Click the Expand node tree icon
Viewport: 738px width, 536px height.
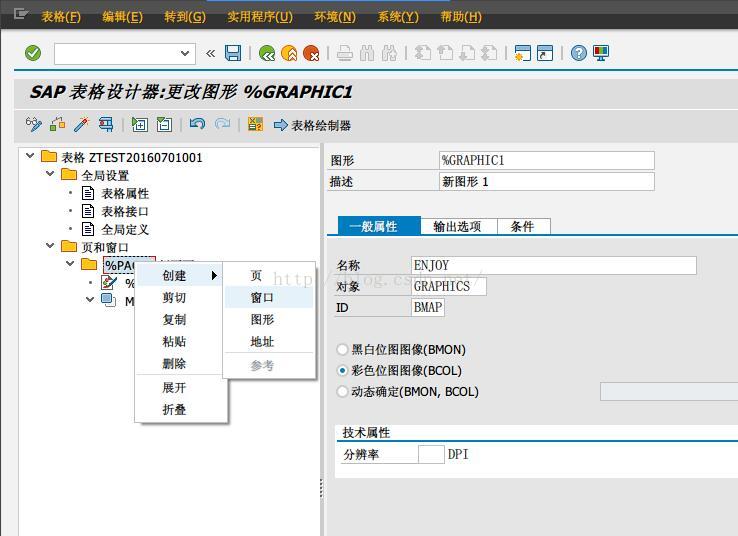tap(140, 125)
